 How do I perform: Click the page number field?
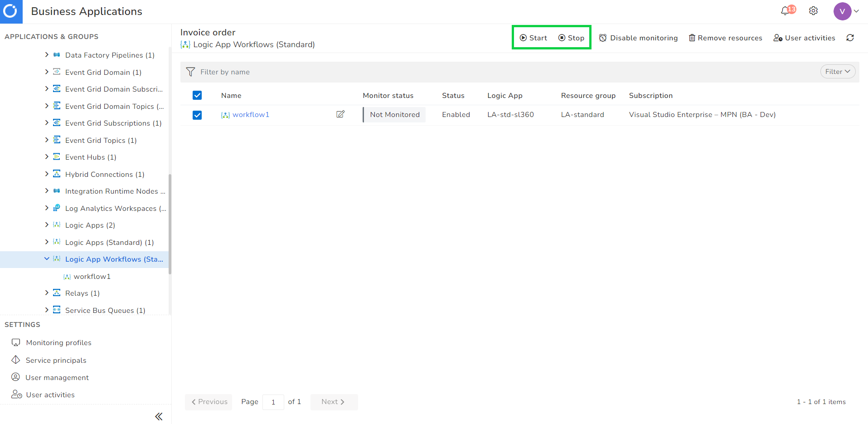(273, 402)
